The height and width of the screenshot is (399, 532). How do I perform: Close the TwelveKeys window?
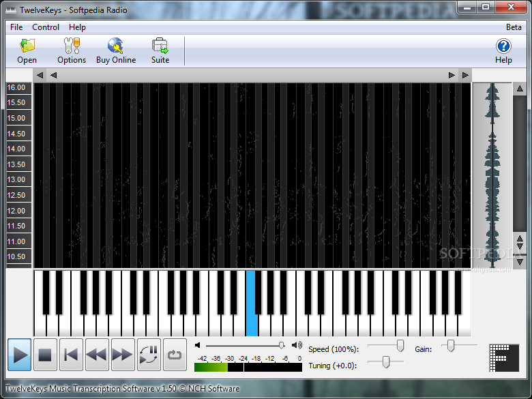511,7
